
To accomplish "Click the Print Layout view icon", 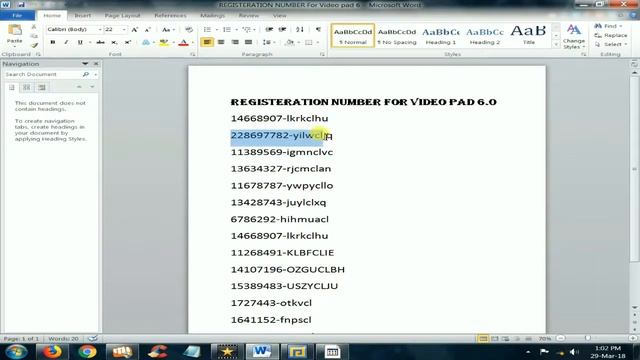I will [x=482, y=338].
